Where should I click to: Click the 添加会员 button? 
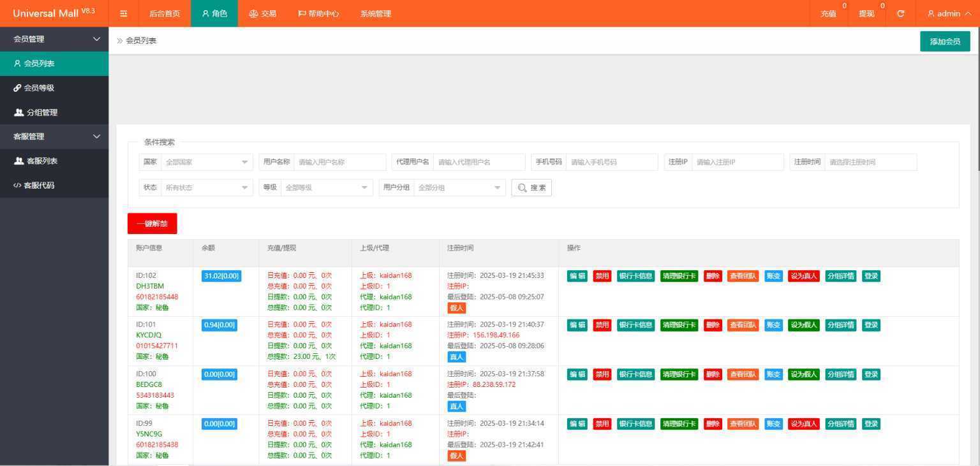click(x=945, y=41)
